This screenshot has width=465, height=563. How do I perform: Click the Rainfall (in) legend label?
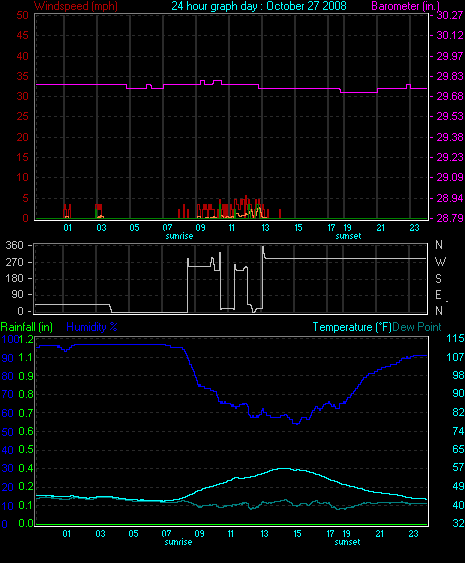[27, 327]
